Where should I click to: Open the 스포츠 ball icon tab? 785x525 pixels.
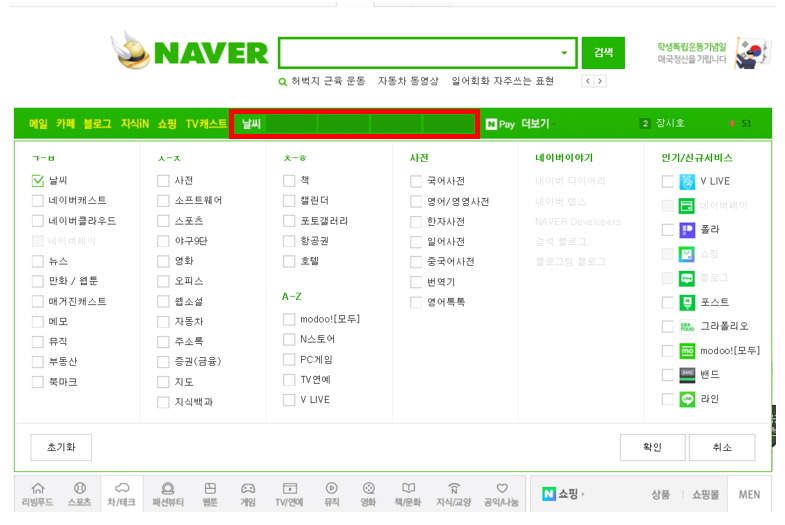[80, 494]
